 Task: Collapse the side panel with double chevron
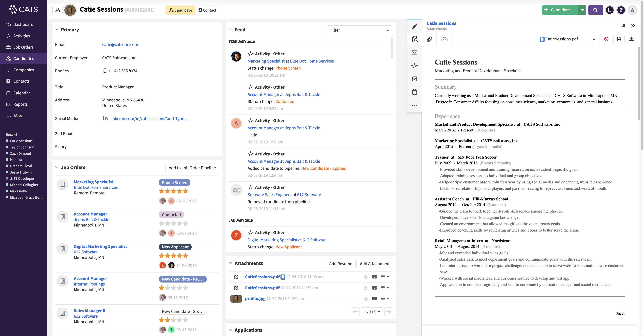pyautogui.click(x=633, y=26)
